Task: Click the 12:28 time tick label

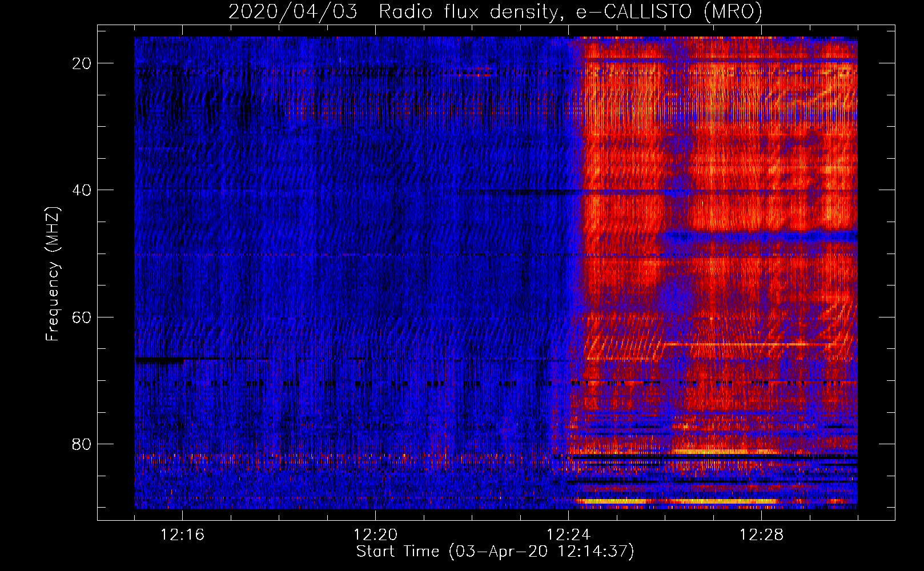Action: pos(761,535)
